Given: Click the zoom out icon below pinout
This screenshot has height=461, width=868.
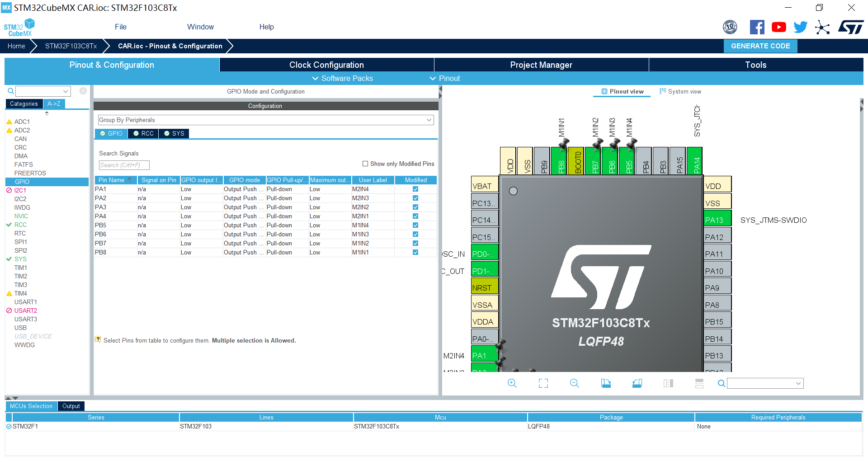Looking at the screenshot, I should [x=575, y=383].
